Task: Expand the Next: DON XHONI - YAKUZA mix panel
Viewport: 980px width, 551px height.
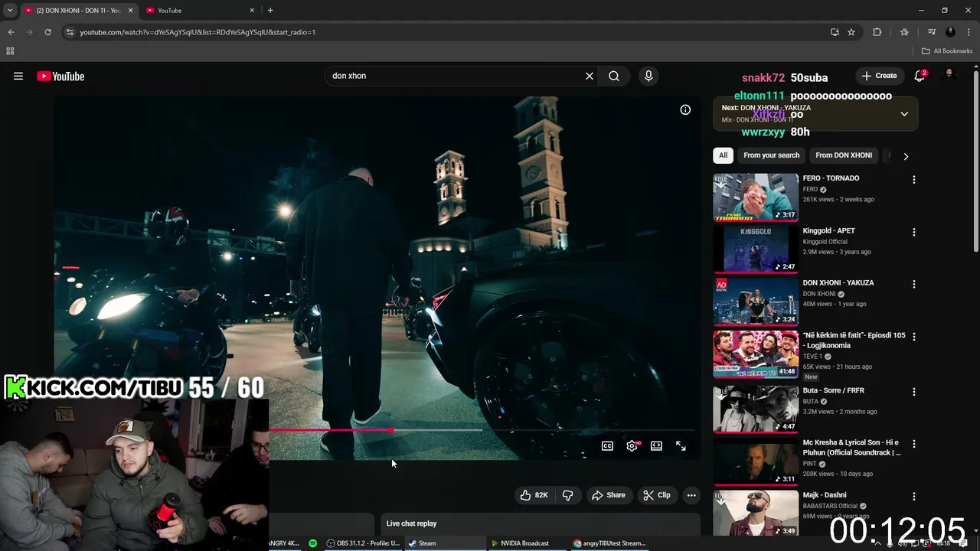Action: [904, 114]
